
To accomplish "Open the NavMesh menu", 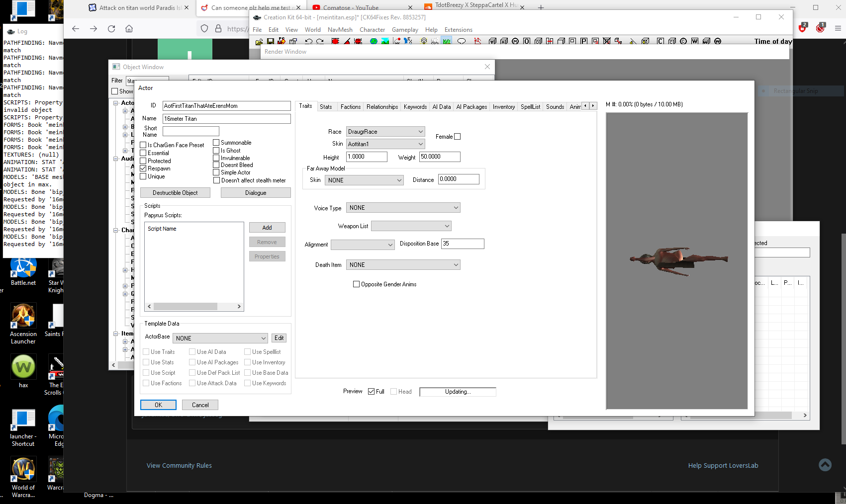I will click(340, 30).
